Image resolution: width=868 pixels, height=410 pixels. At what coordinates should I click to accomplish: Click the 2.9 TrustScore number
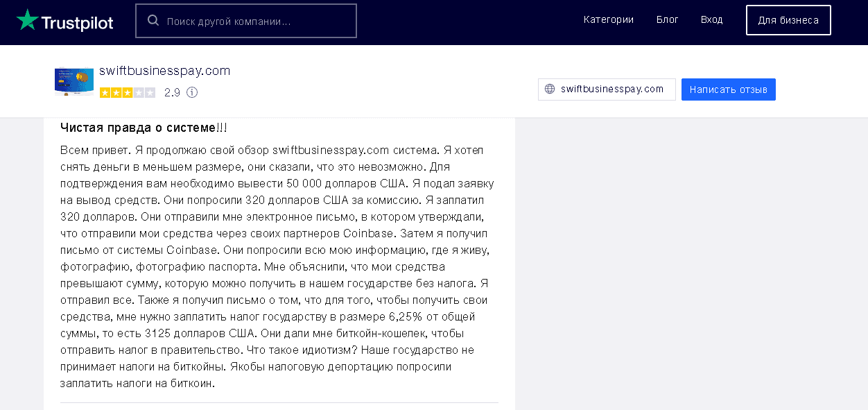172,92
